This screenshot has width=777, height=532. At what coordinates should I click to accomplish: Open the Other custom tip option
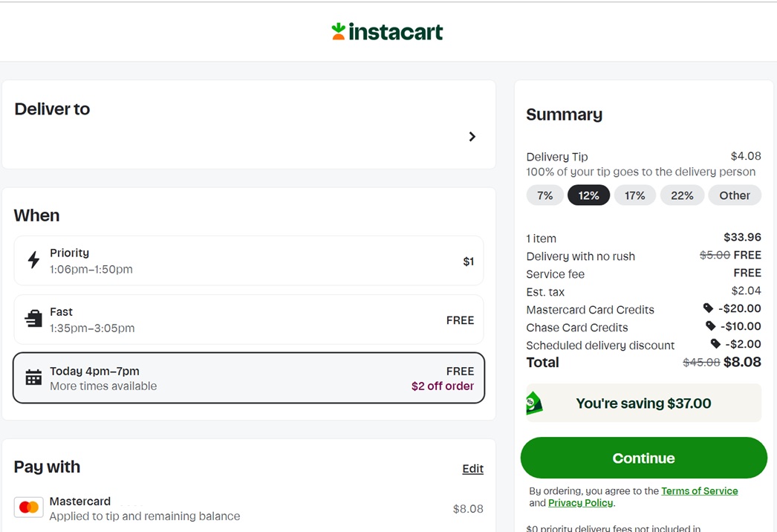coord(734,195)
